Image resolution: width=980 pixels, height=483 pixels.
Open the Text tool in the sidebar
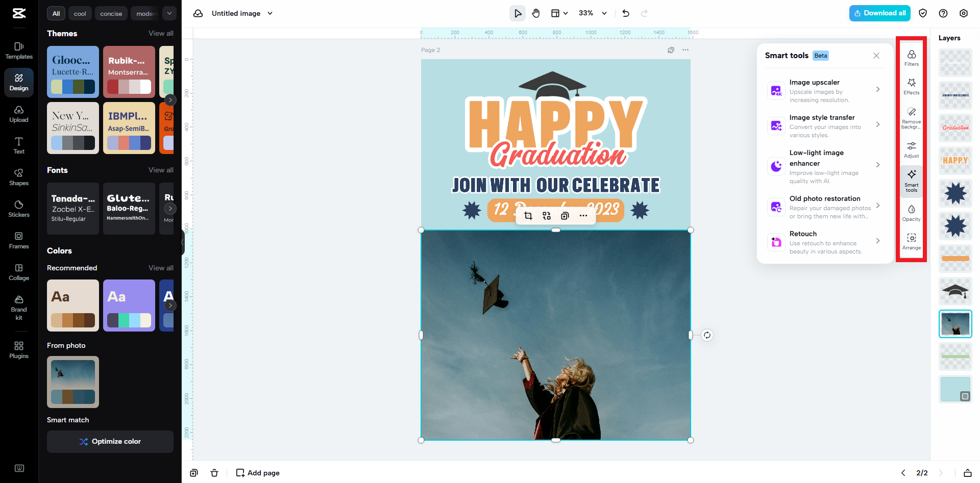18,145
